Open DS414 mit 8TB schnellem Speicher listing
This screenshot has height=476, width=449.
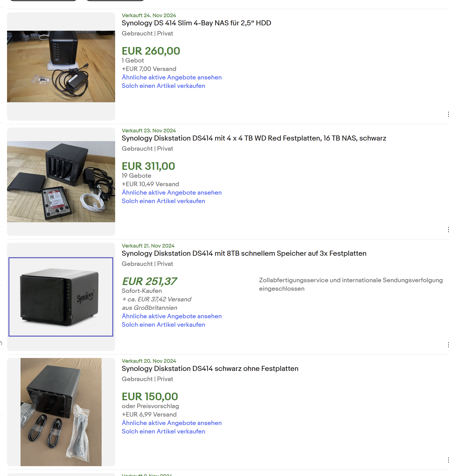[244, 253]
